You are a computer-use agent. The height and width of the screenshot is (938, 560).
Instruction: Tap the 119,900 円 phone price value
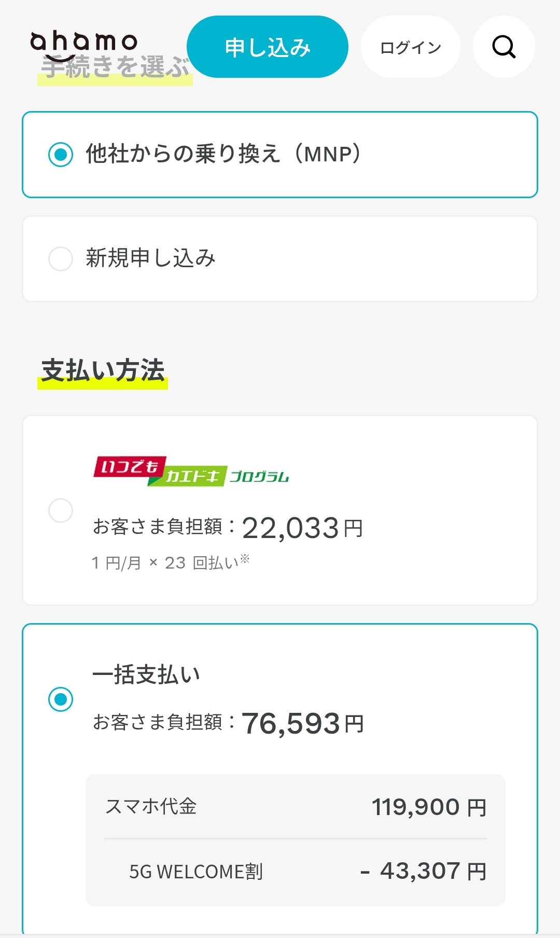pyautogui.click(x=429, y=807)
